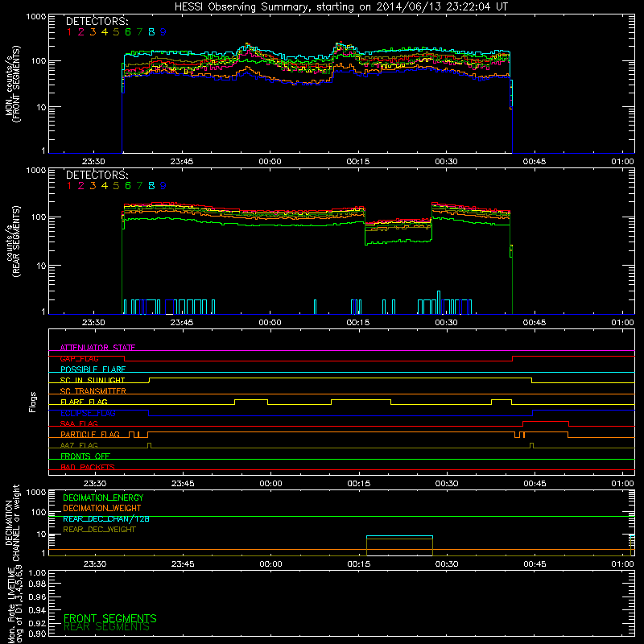The image size is (644, 644).
Task: Pick detector 6 legend number in rear segments plot
Action: pyautogui.click(x=128, y=186)
